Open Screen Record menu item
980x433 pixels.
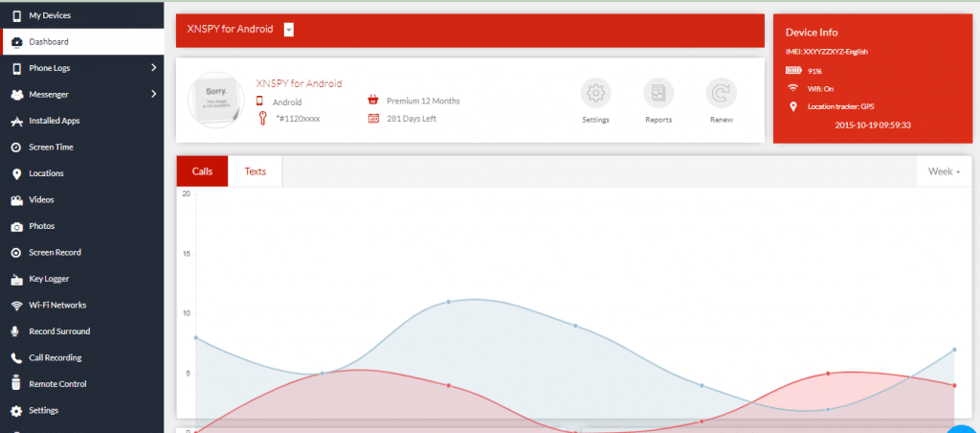82,252
